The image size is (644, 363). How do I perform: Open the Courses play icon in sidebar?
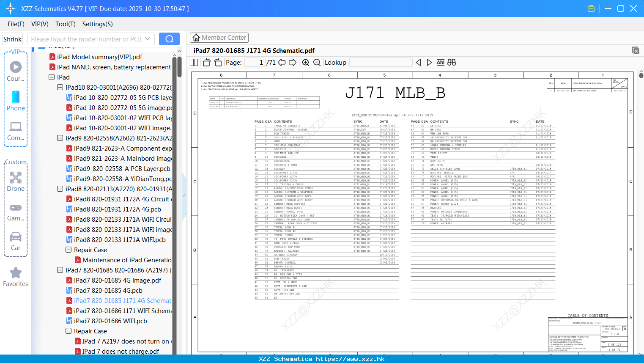16,67
